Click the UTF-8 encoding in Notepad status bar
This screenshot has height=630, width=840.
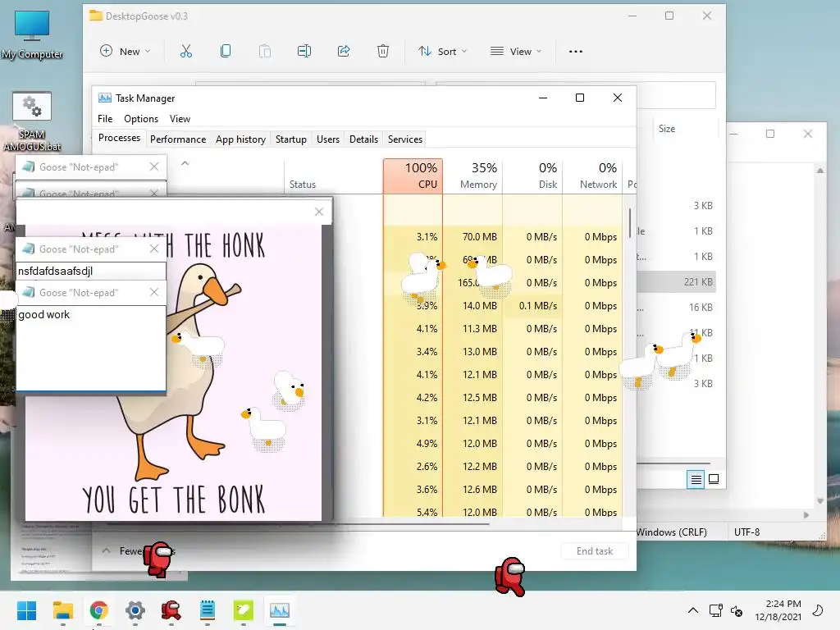pos(746,532)
